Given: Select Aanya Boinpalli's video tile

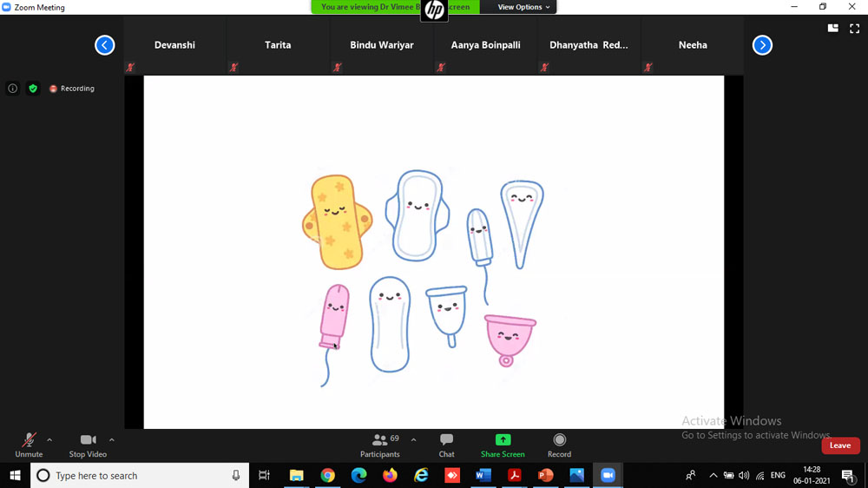Looking at the screenshot, I should [485, 45].
